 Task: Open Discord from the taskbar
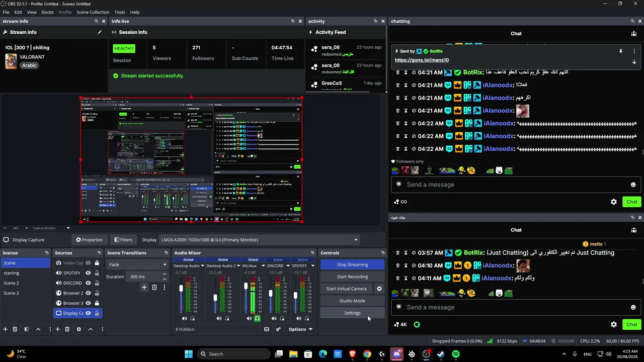tap(397, 354)
